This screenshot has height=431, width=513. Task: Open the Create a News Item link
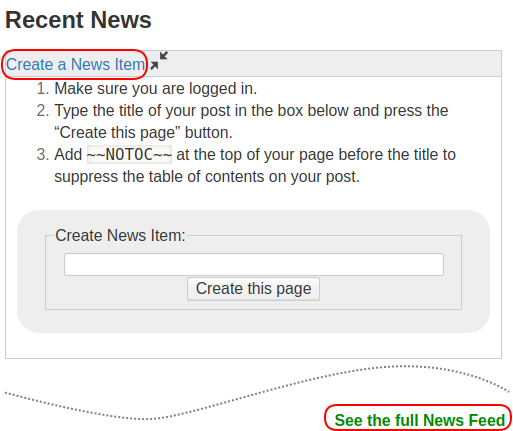[x=76, y=64]
